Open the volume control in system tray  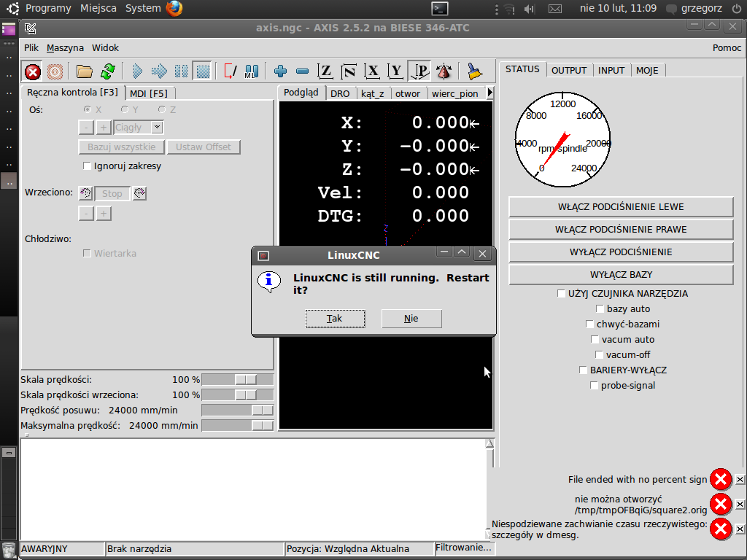[x=529, y=9]
